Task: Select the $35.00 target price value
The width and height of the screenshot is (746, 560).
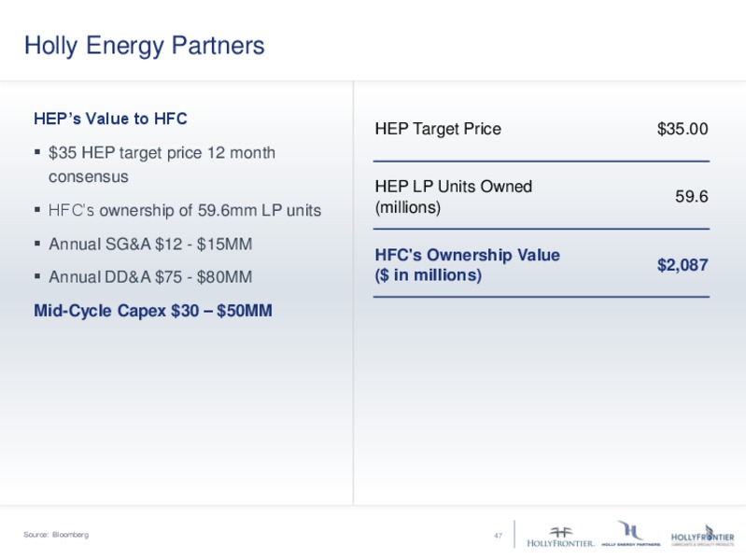Action: click(x=683, y=129)
